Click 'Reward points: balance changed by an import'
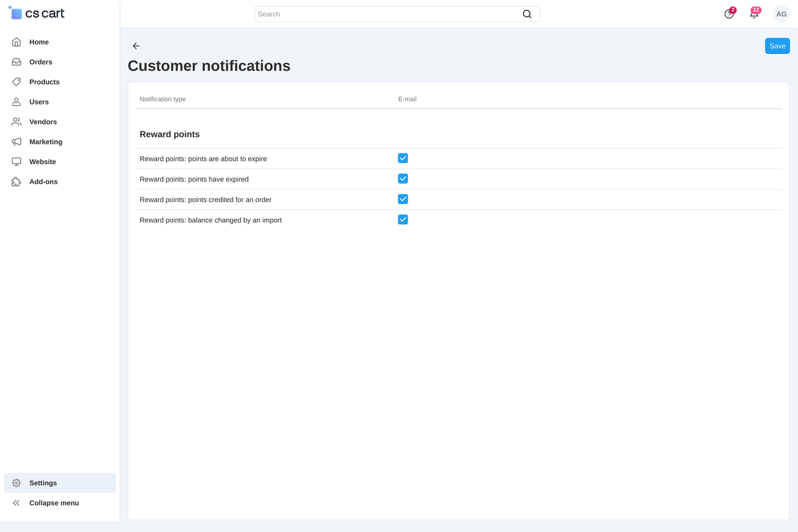The width and height of the screenshot is (798, 532). pyautogui.click(x=211, y=220)
